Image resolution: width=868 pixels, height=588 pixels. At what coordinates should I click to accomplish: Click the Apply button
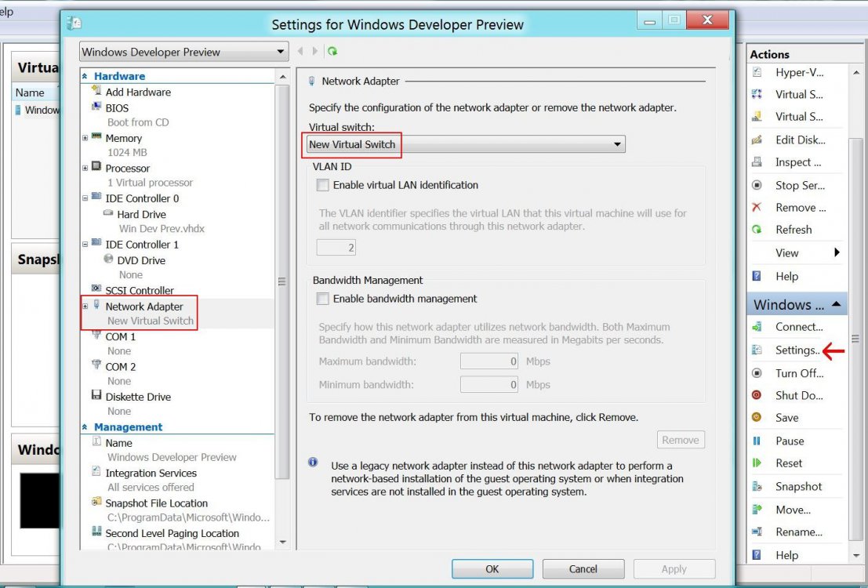(674, 568)
